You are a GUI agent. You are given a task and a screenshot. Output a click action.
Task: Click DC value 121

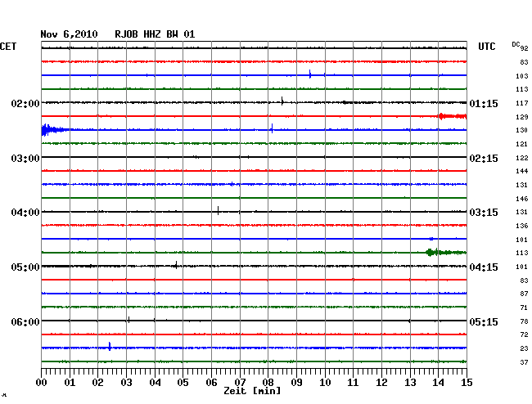pos(522,144)
